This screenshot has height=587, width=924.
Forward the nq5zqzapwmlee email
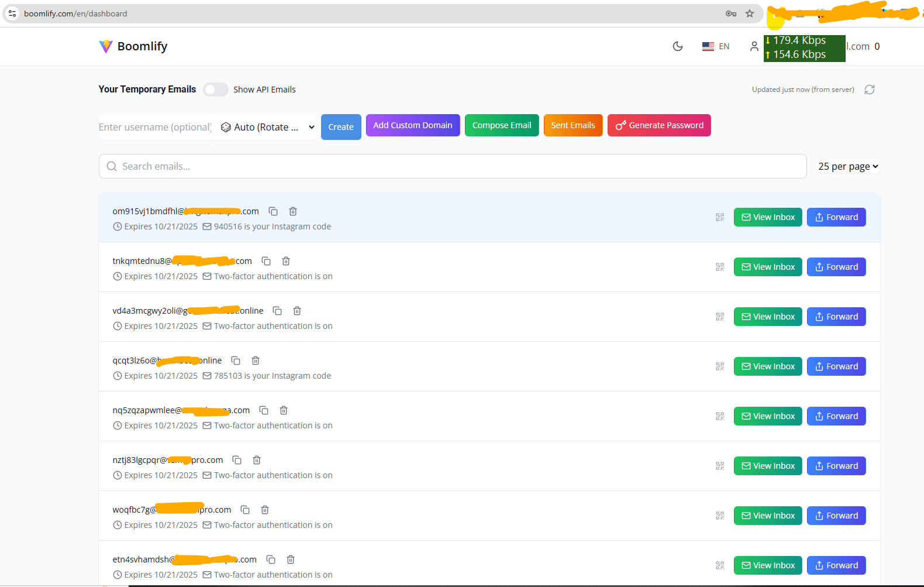(836, 416)
